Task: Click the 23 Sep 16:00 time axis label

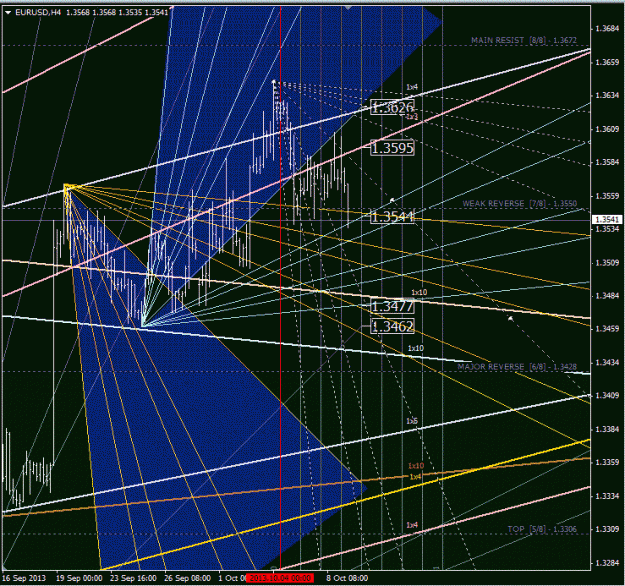Action: coord(133,578)
